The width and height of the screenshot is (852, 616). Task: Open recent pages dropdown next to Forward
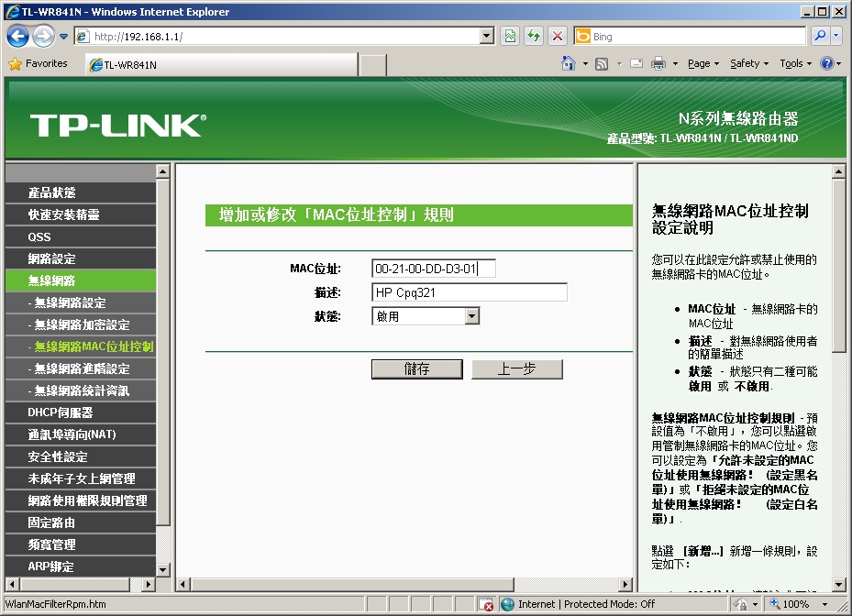63,37
